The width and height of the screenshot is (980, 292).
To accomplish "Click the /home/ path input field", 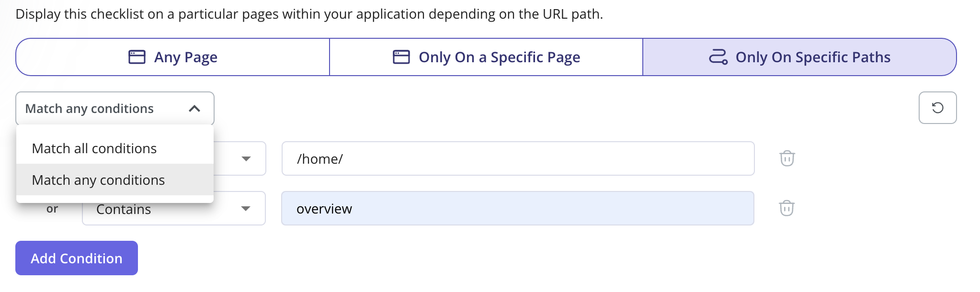I will click(518, 158).
